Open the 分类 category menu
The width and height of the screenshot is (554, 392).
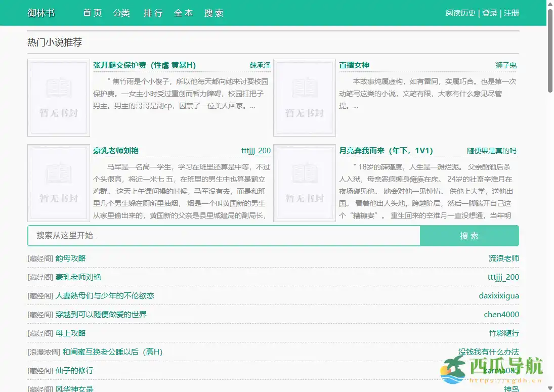[122, 13]
